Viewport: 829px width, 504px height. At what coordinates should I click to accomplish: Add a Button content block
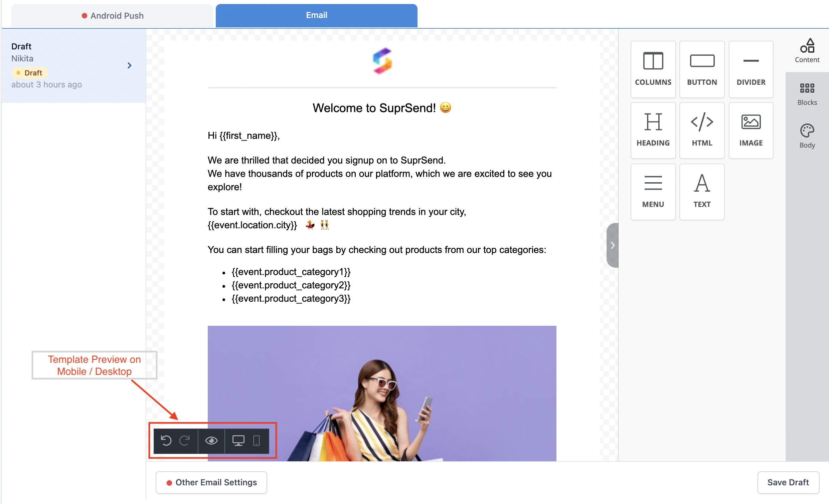(701, 69)
